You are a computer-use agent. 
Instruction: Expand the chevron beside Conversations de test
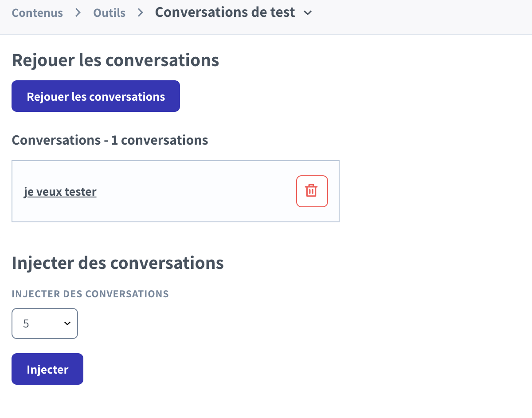(308, 13)
